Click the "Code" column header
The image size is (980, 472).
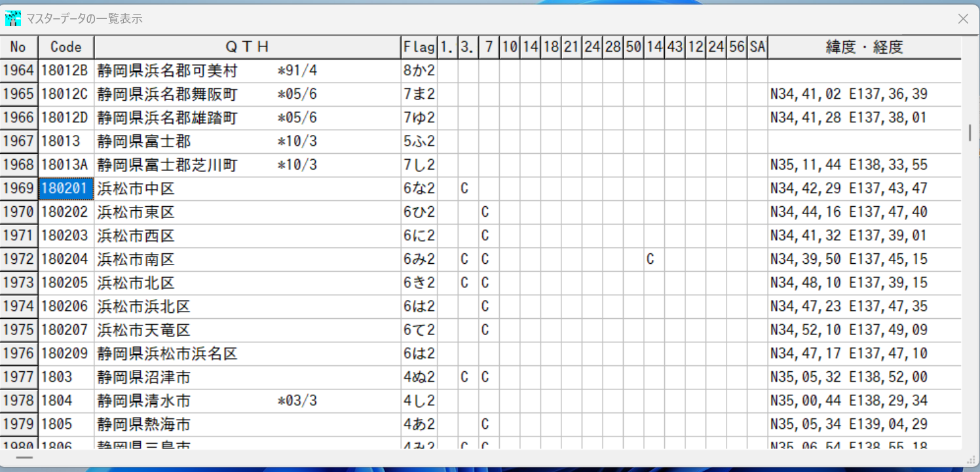tap(66, 47)
